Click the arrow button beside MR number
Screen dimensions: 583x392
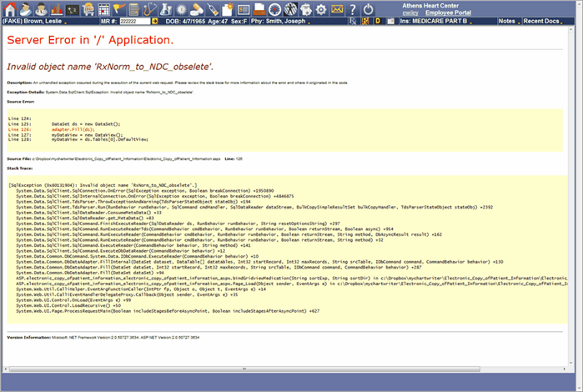[155, 21]
